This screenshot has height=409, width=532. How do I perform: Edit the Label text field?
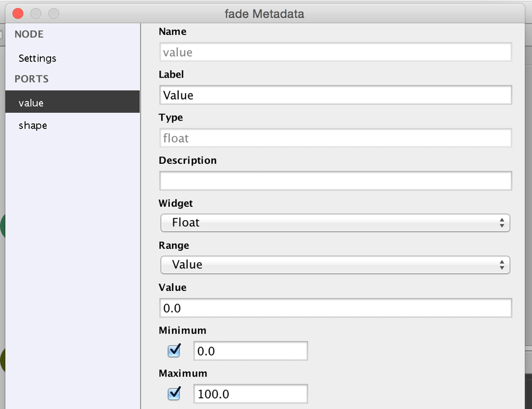(336, 95)
